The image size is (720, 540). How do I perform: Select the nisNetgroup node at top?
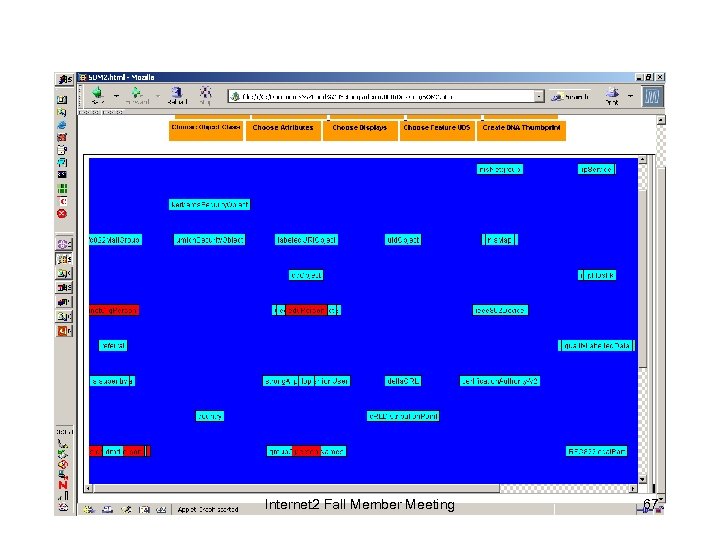click(x=500, y=169)
